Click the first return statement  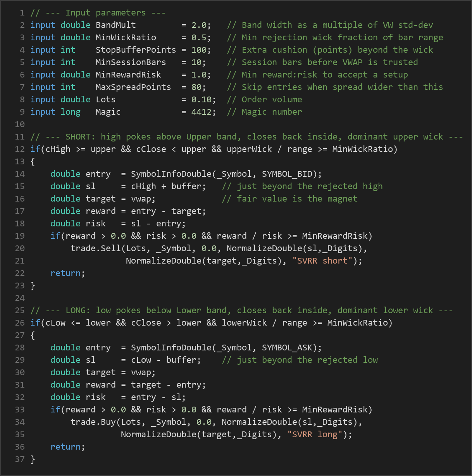tap(65, 273)
